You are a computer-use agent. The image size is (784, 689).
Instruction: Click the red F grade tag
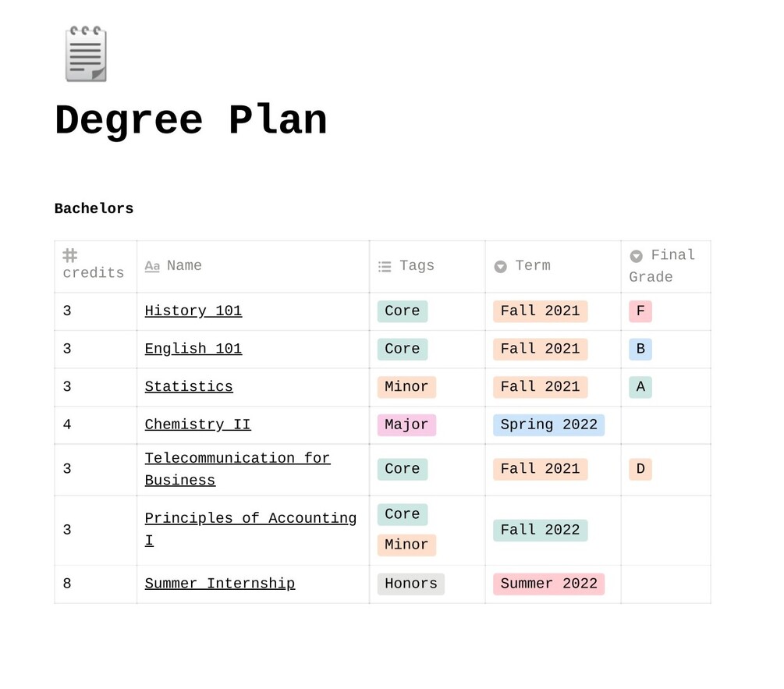(640, 311)
